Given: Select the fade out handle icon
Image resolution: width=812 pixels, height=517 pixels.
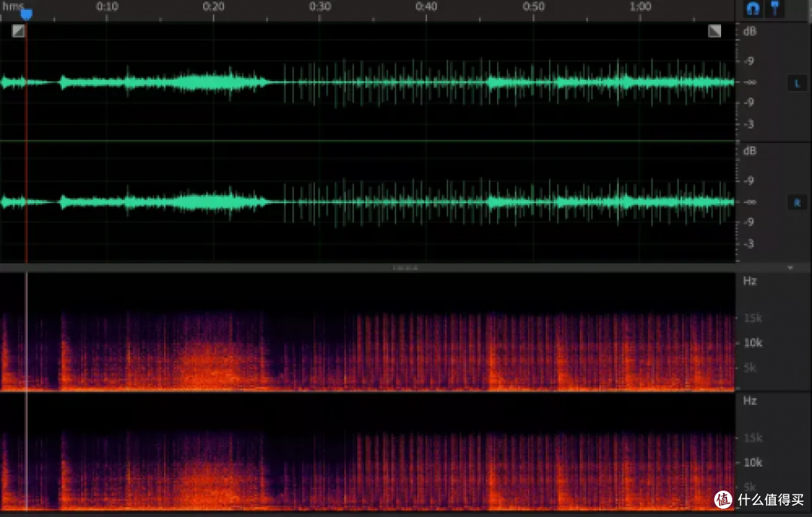Looking at the screenshot, I should (715, 31).
